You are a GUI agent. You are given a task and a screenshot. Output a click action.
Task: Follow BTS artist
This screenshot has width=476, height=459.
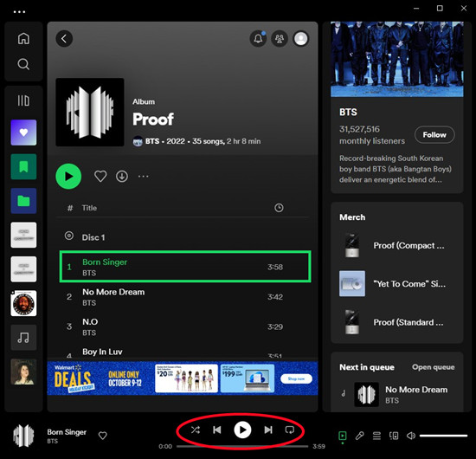click(x=434, y=134)
